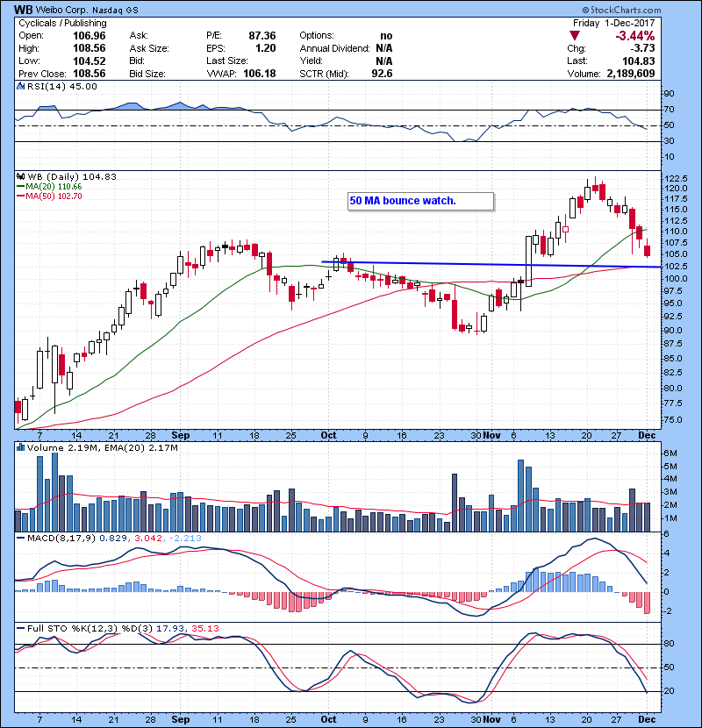Click the Cyclicals / Publishing sector label

(62, 23)
